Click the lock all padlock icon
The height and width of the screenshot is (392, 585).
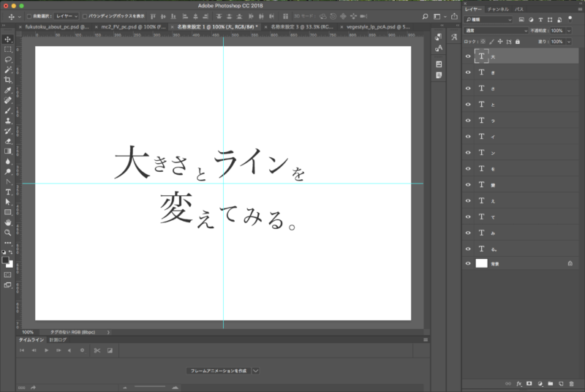[518, 42]
